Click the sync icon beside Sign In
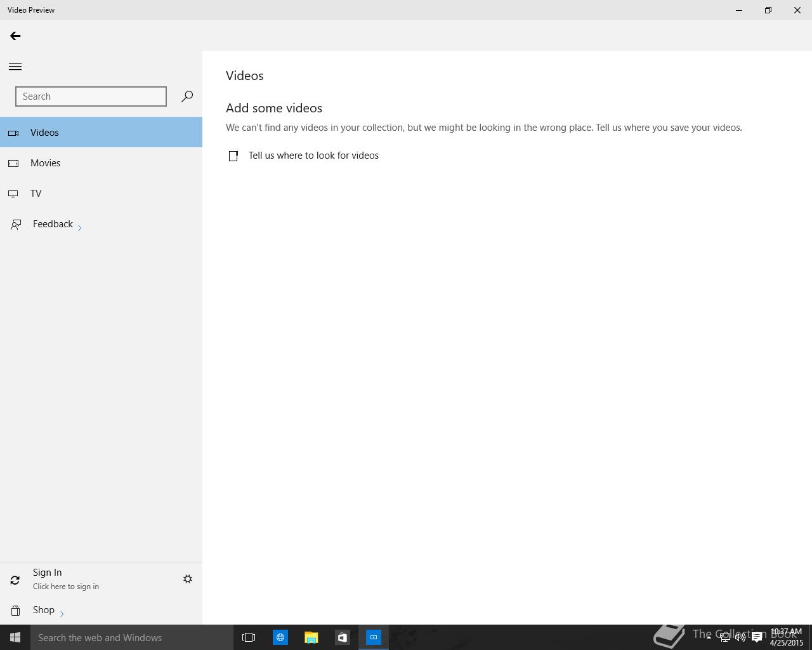Screen dimensions: 812x650 click(x=15, y=580)
